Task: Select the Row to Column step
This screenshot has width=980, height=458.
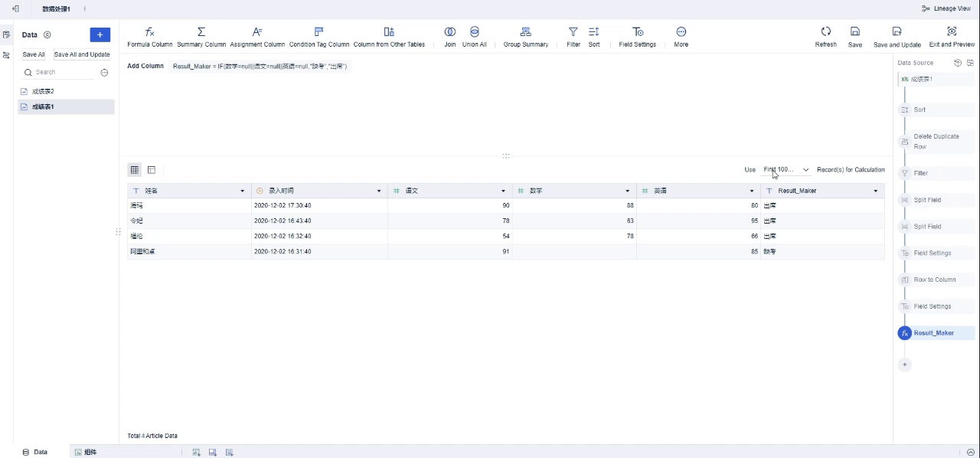Action: pyautogui.click(x=936, y=280)
